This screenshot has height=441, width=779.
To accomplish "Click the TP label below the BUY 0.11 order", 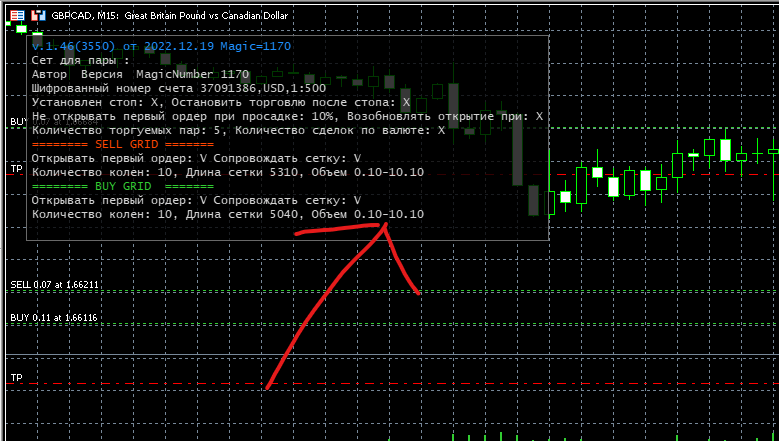I will click(x=16, y=378).
